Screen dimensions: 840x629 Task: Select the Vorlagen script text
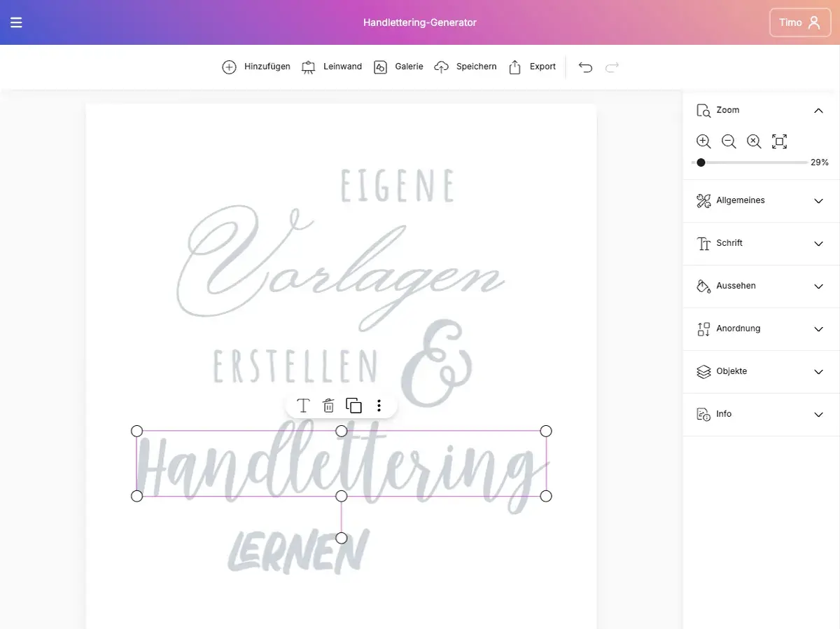[x=341, y=270]
